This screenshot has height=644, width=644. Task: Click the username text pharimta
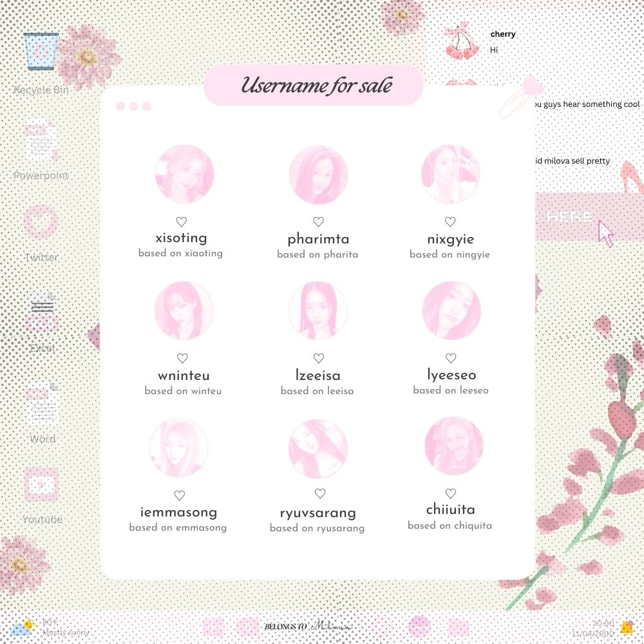(318, 239)
